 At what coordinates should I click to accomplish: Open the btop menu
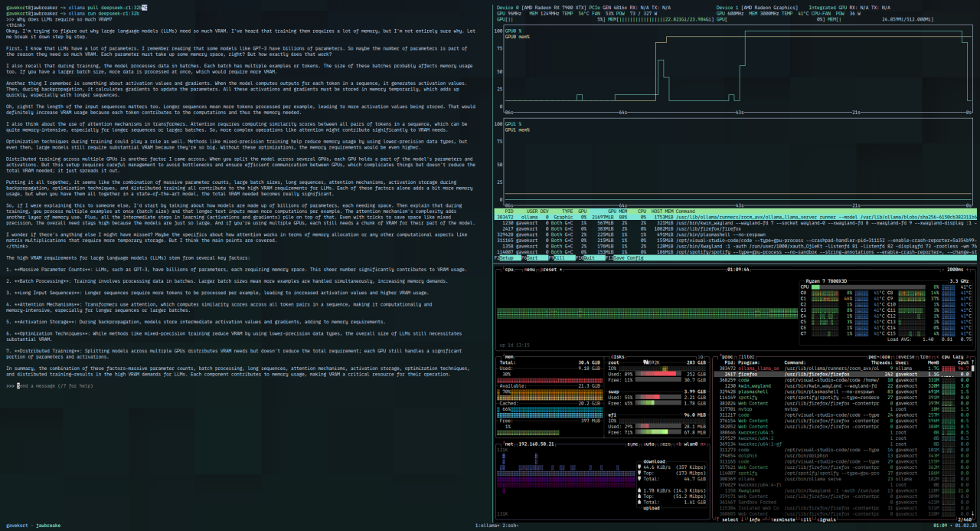529,270
